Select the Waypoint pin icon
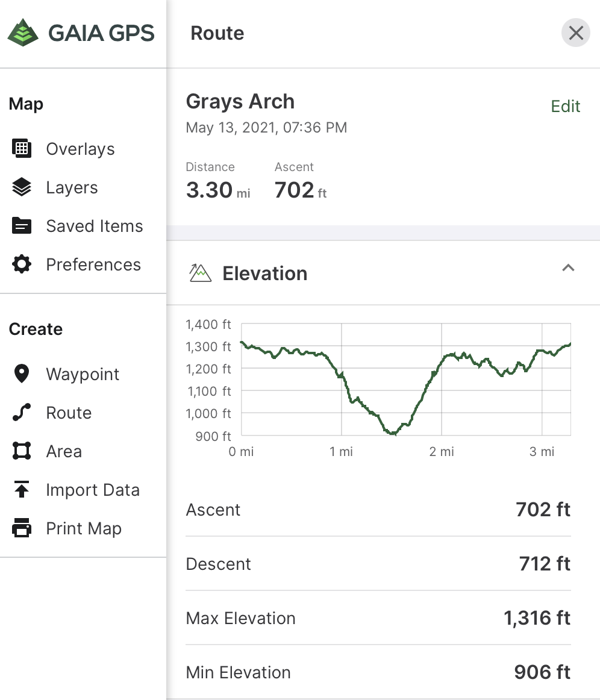600x700 pixels. pyautogui.click(x=22, y=374)
